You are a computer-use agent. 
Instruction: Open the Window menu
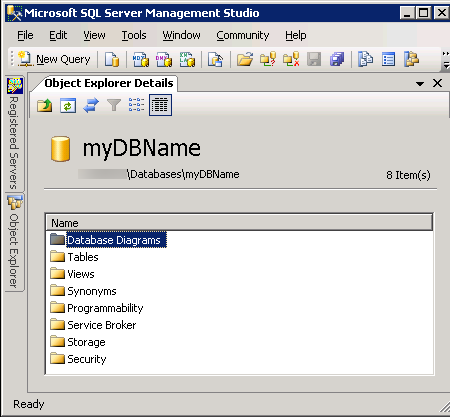[182, 35]
